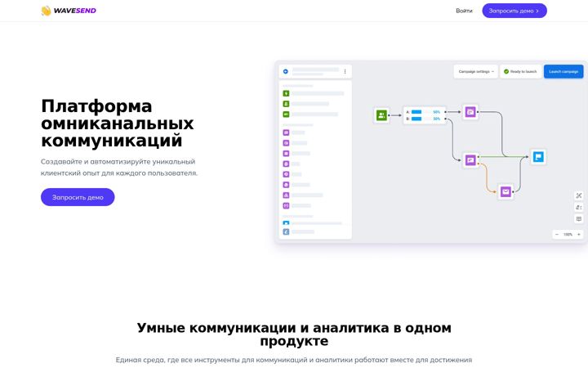
Task: Select the green lightning trigger icon in the sidebar
Action: 286,93
